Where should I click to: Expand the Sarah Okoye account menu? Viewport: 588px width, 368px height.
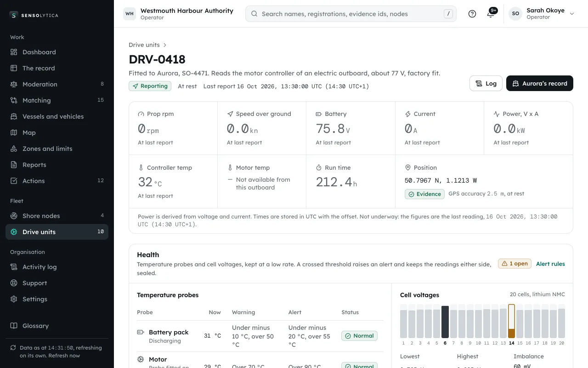pyautogui.click(x=542, y=14)
